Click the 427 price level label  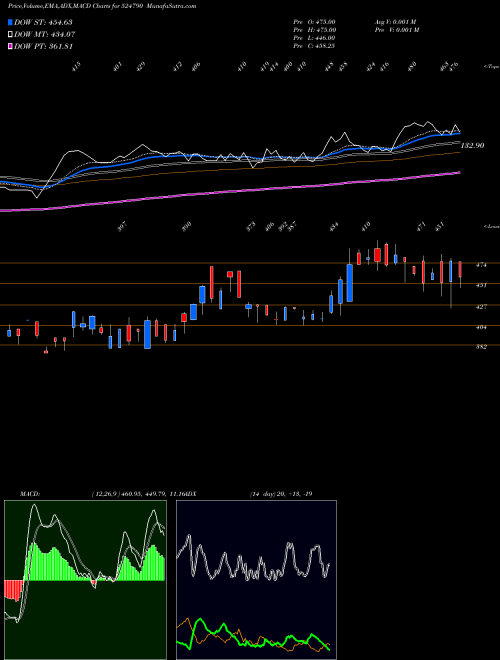(x=481, y=307)
